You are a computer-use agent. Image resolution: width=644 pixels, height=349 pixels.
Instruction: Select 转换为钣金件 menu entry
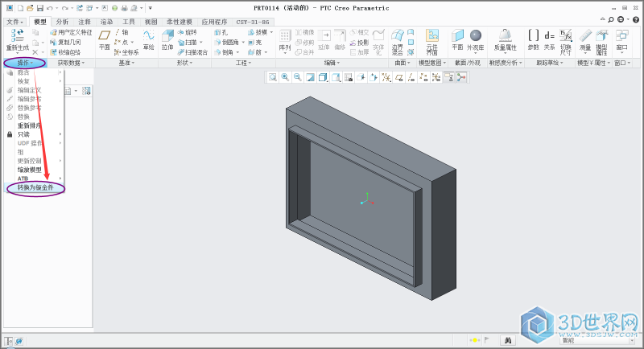point(35,187)
